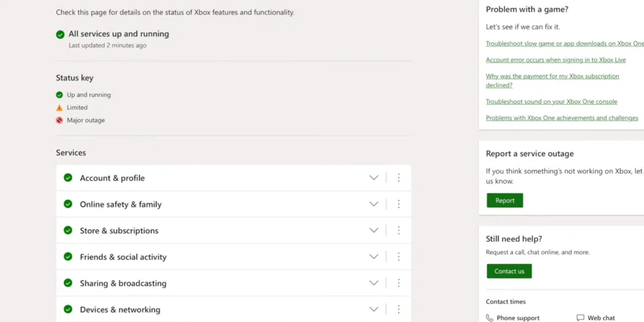The image size is (644, 322).
Task: Open Troubleshoot sound on your Xbox One console
Action: coord(551,102)
